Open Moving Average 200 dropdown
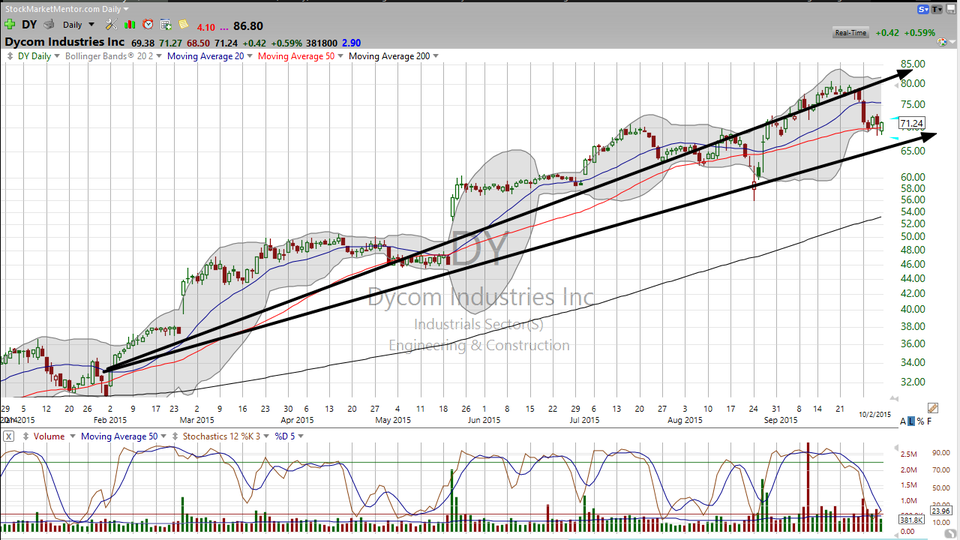Screen dimensions: 960x540 click(436, 56)
